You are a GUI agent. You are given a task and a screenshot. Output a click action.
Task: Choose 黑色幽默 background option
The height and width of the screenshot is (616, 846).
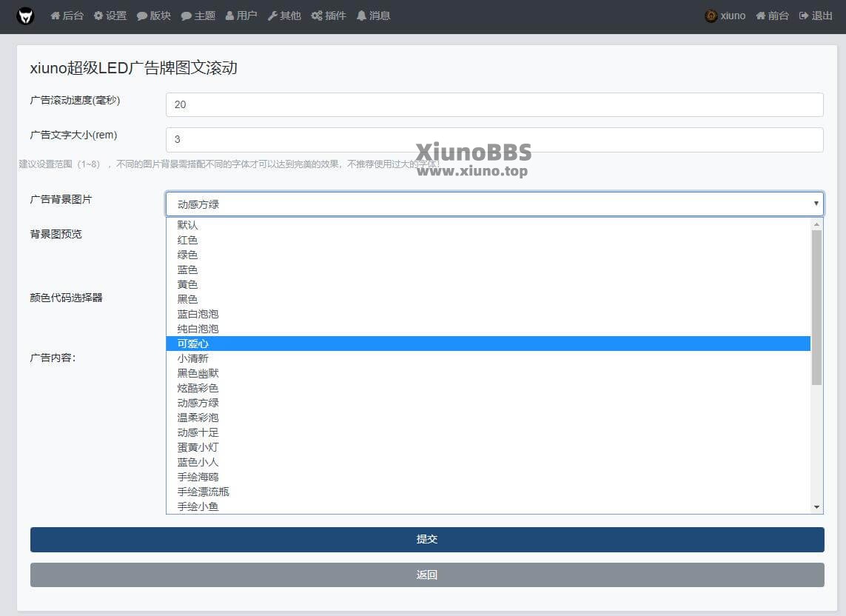489,374
